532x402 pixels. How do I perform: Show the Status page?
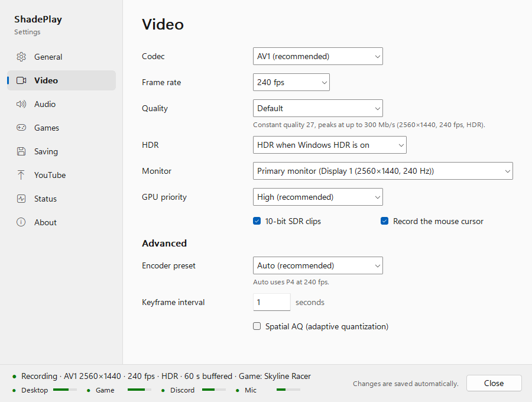click(x=61, y=199)
